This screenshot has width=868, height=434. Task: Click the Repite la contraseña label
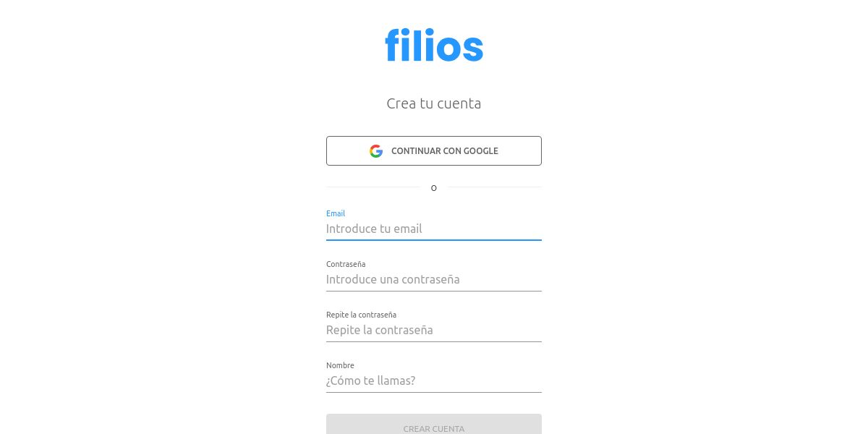tap(361, 315)
